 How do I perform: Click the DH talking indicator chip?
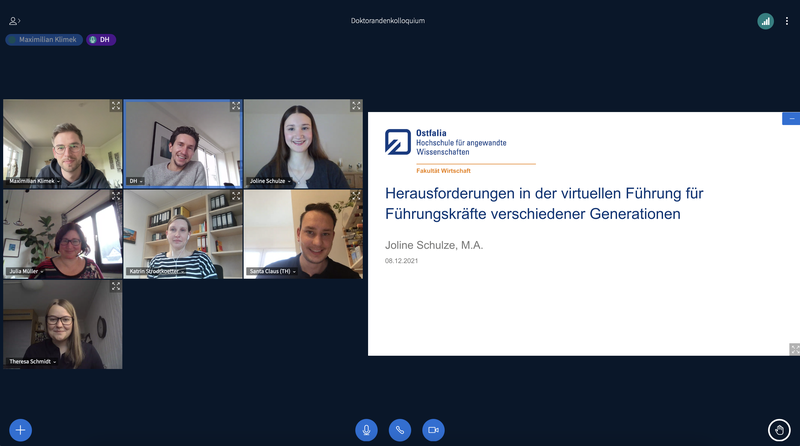pos(100,40)
